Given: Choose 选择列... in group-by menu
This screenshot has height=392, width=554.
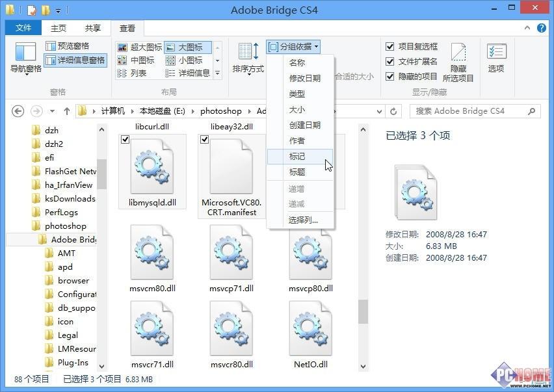Looking at the screenshot, I should pyautogui.click(x=300, y=220).
